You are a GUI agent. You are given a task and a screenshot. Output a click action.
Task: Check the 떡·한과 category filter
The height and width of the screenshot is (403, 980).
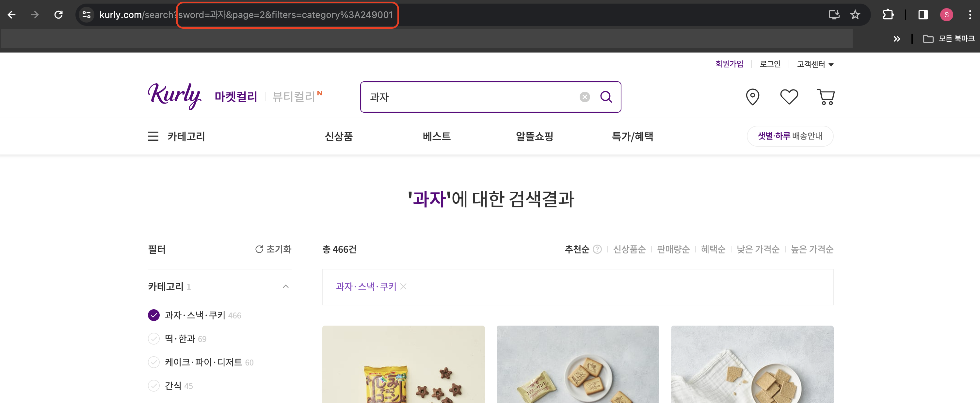pos(154,339)
